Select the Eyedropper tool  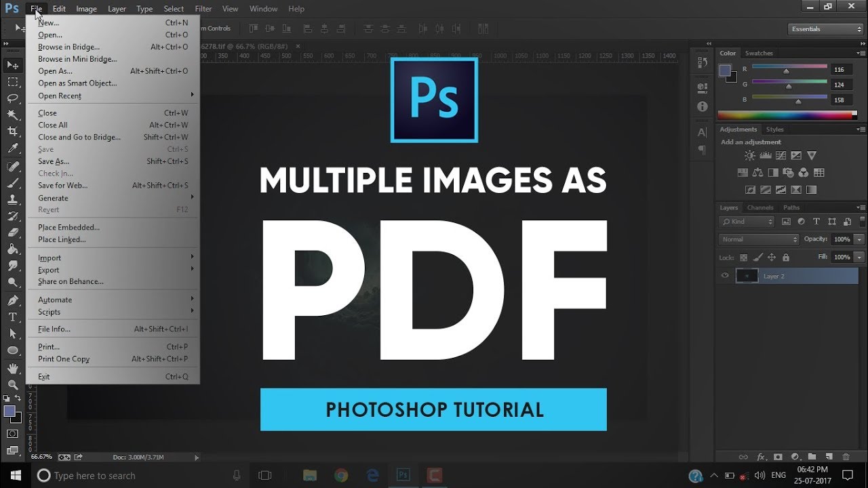12,148
